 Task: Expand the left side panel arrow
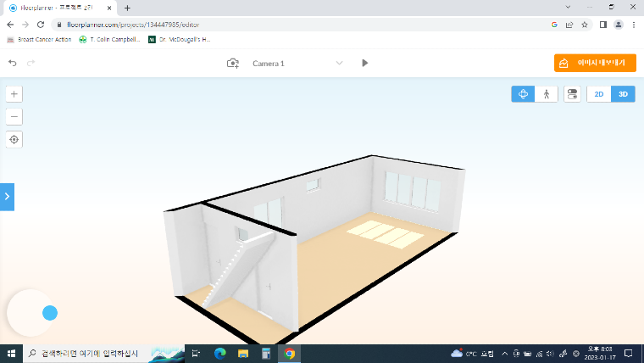pos(7,196)
